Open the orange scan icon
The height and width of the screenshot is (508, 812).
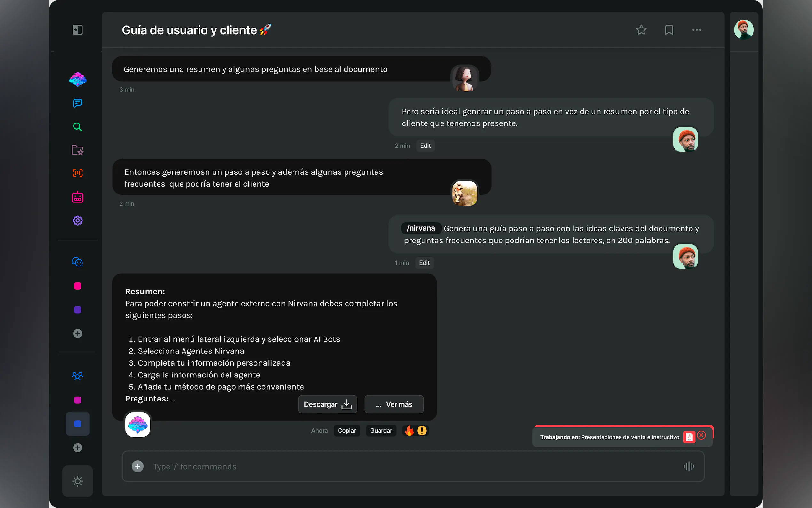coord(78,173)
